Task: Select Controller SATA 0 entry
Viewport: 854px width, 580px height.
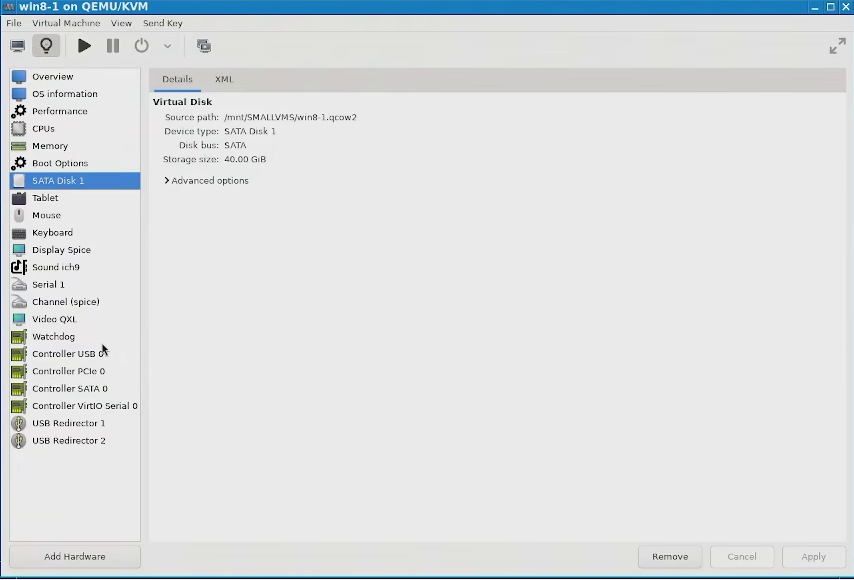Action: point(75,389)
